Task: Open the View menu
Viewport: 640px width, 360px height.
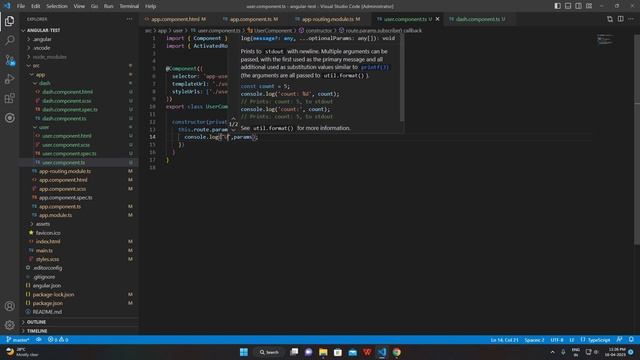Action: 79,6
